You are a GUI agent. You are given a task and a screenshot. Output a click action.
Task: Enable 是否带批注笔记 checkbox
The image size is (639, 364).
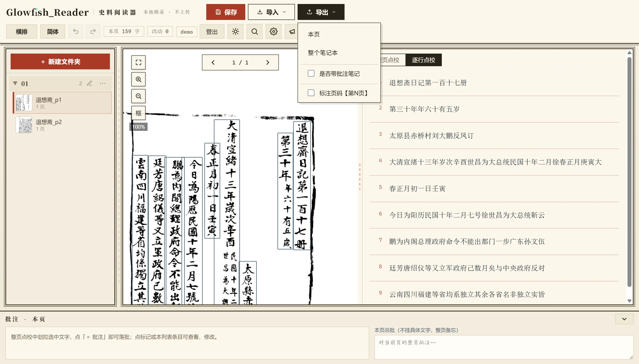[311, 74]
